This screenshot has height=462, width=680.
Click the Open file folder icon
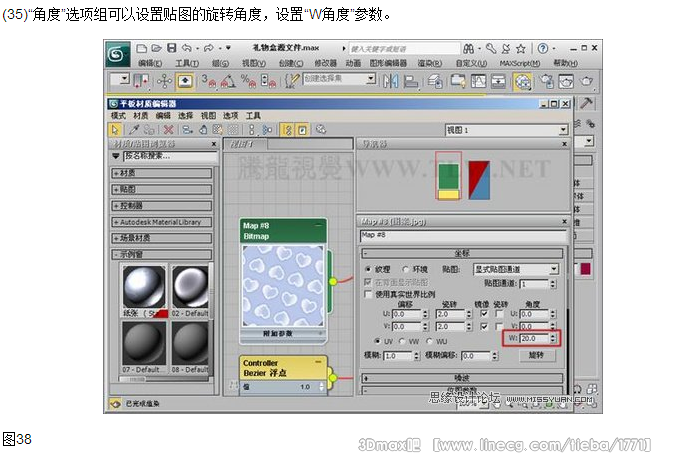pos(157,48)
